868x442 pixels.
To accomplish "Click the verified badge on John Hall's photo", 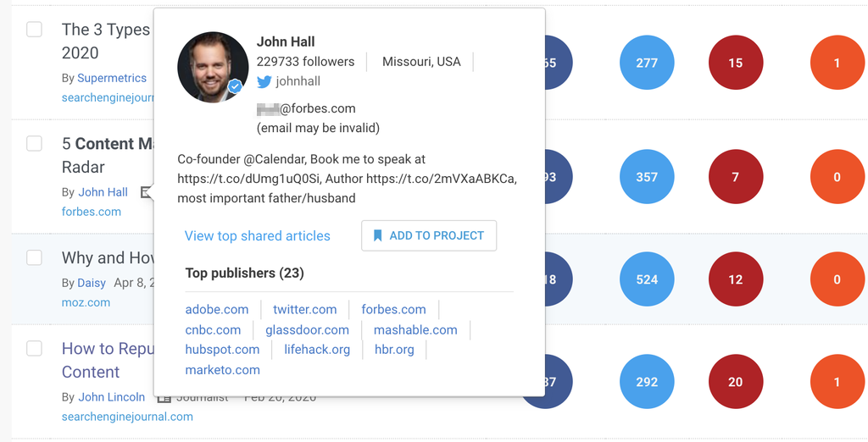I will [236, 86].
